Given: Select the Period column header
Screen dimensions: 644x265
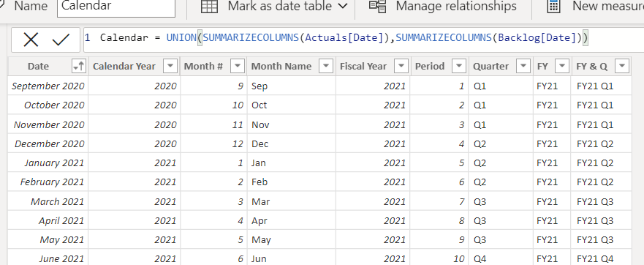Looking at the screenshot, I should pos(430,66).
